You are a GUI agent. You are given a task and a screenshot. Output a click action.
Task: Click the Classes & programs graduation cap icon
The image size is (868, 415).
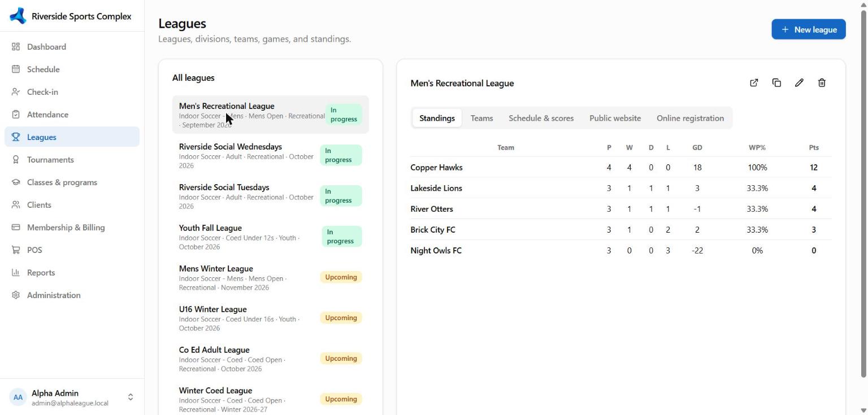coord(16,182)
